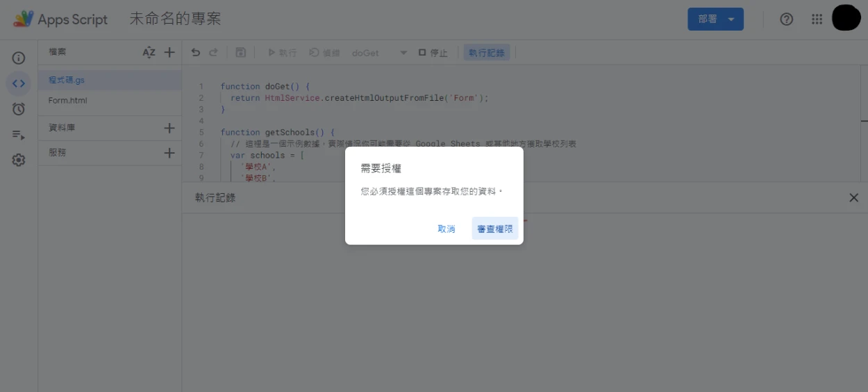Screen dimensions: 868x392
Task: Click the 執行記錄 panel heading text
Action: pyautogui.click(x=215, y=198)
